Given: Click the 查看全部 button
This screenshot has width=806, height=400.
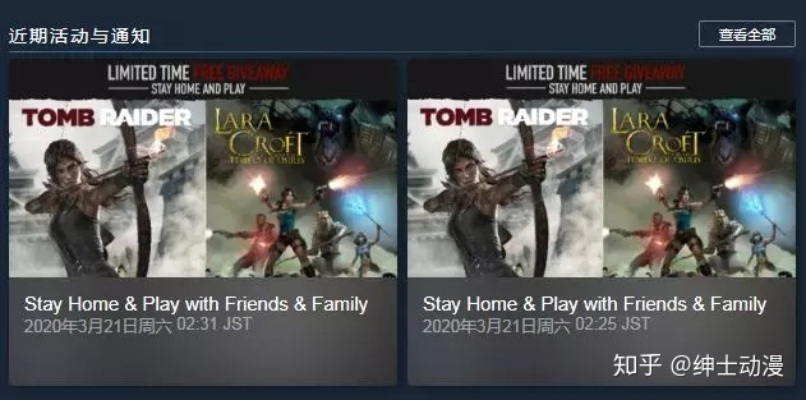Looking at the screenshot, I should pyautogui.click(x=747, y=34).
